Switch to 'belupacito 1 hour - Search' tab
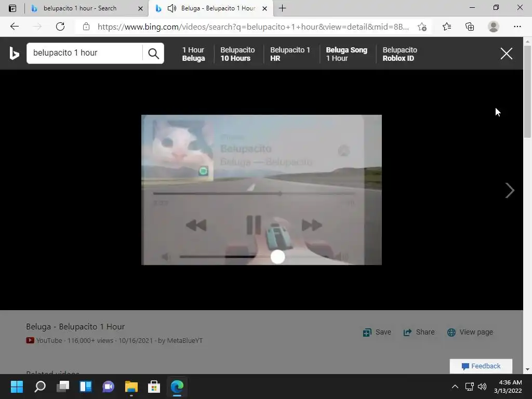The image size is (532, 399). pos(79,8)
